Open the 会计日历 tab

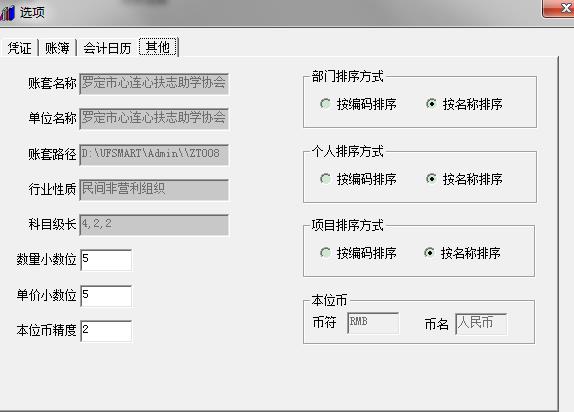point(107,48)
